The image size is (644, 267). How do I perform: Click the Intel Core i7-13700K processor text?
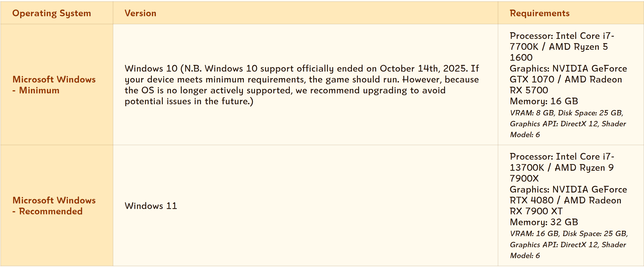click(585, 157)
